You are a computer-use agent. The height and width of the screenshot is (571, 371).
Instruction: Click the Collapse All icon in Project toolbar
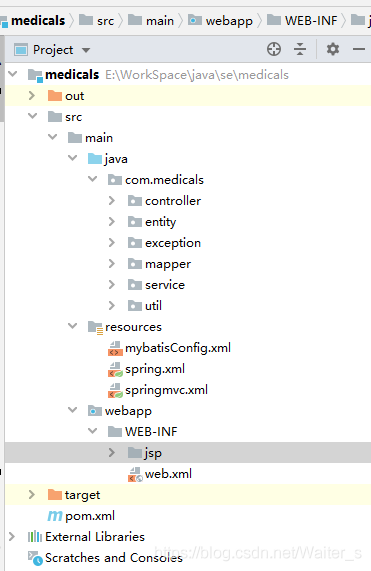(x=300, y=49)
